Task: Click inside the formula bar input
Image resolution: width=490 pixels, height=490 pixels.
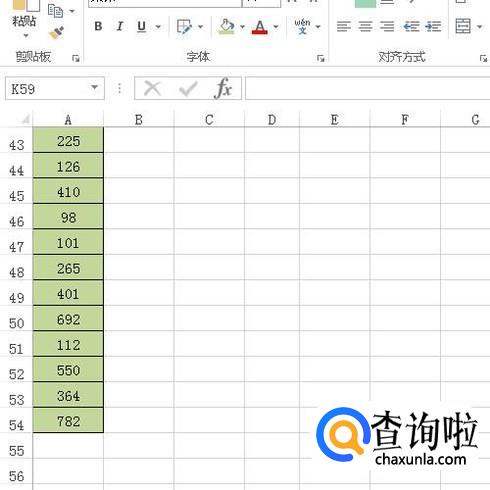Action: [x=367, y=88]
